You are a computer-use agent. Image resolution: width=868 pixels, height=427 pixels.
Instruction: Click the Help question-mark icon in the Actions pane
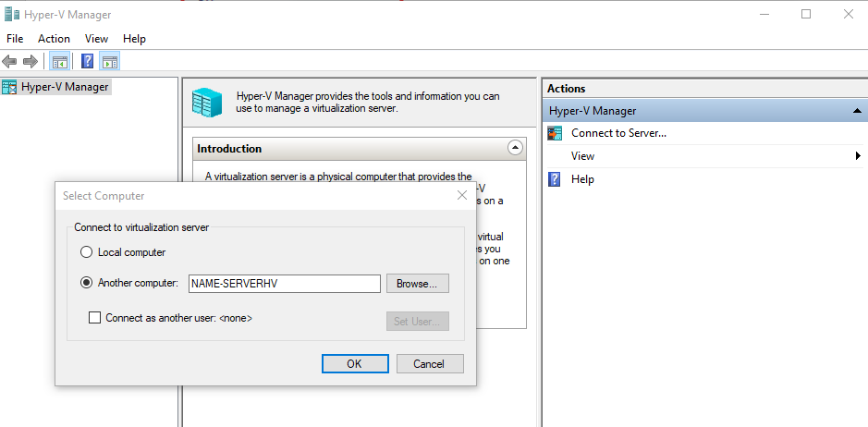click(554, 179)
